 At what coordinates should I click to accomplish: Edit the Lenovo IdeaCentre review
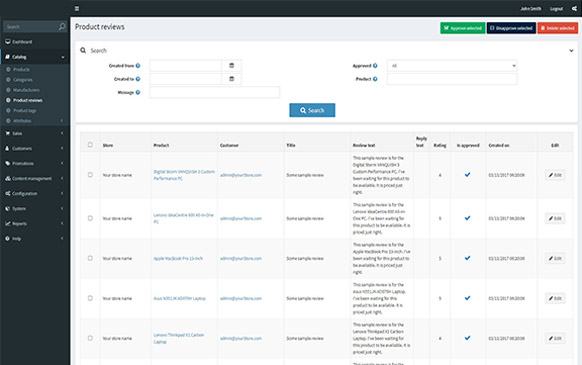[555, 218]
